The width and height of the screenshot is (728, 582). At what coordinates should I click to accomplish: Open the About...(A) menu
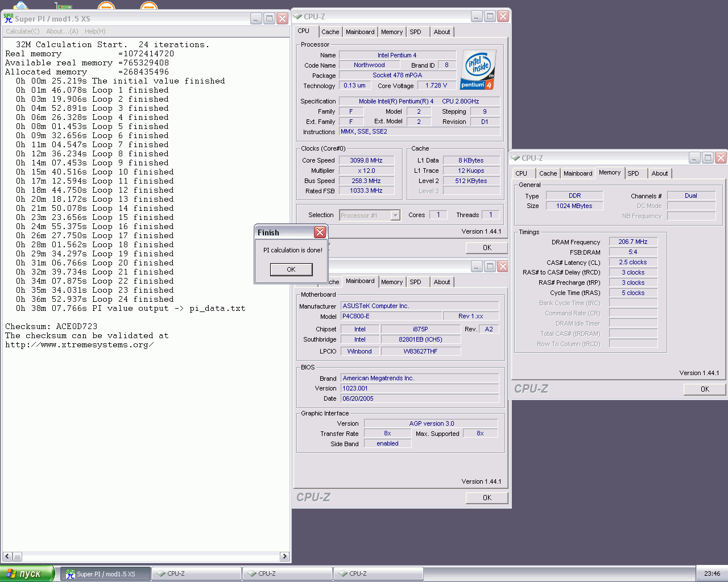[62, 31]
